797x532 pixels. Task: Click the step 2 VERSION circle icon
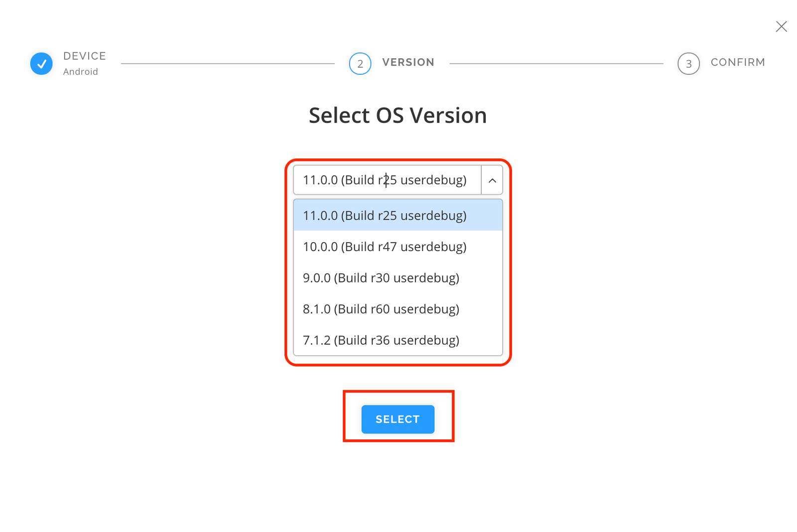(x=360, y=63)
